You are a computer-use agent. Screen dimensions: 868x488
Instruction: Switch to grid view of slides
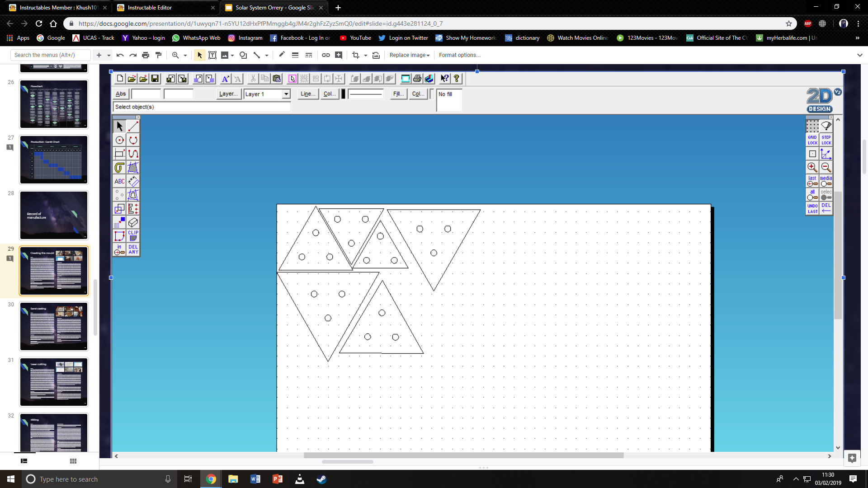(x=73, y=461)
